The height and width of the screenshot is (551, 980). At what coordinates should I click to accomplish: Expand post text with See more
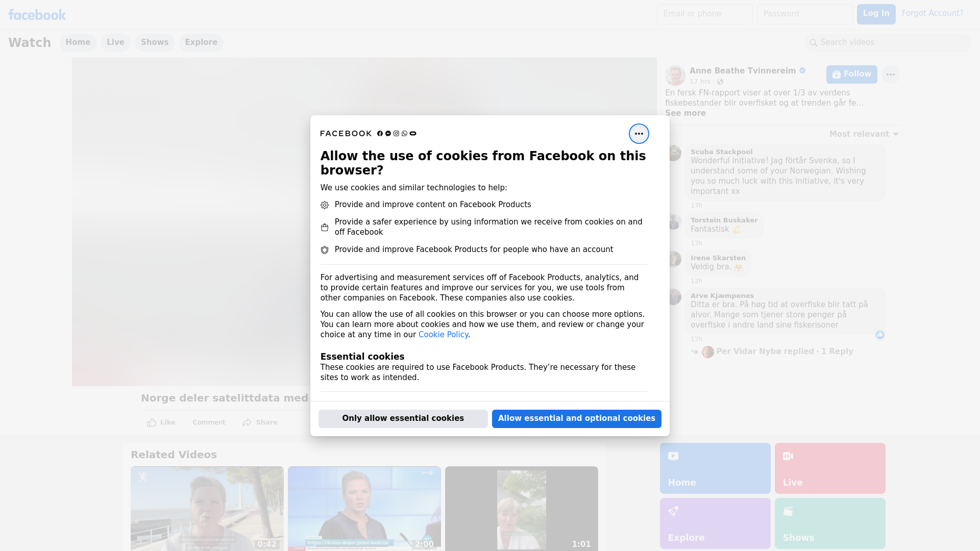685,113
